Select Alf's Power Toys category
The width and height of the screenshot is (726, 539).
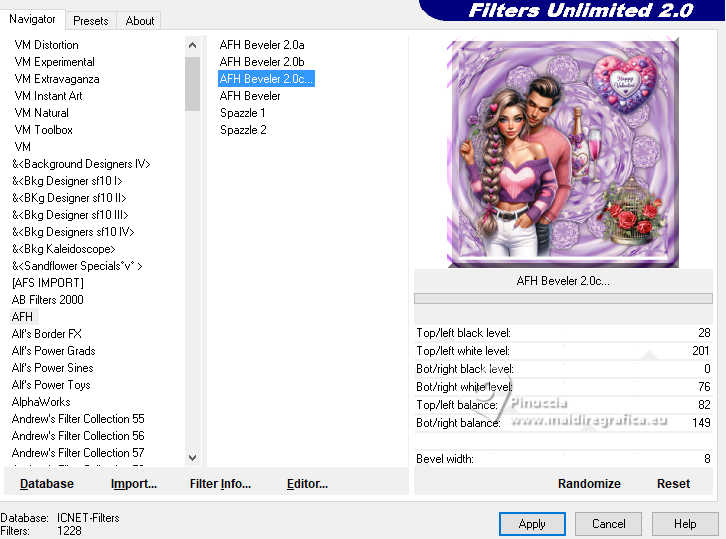51,385
